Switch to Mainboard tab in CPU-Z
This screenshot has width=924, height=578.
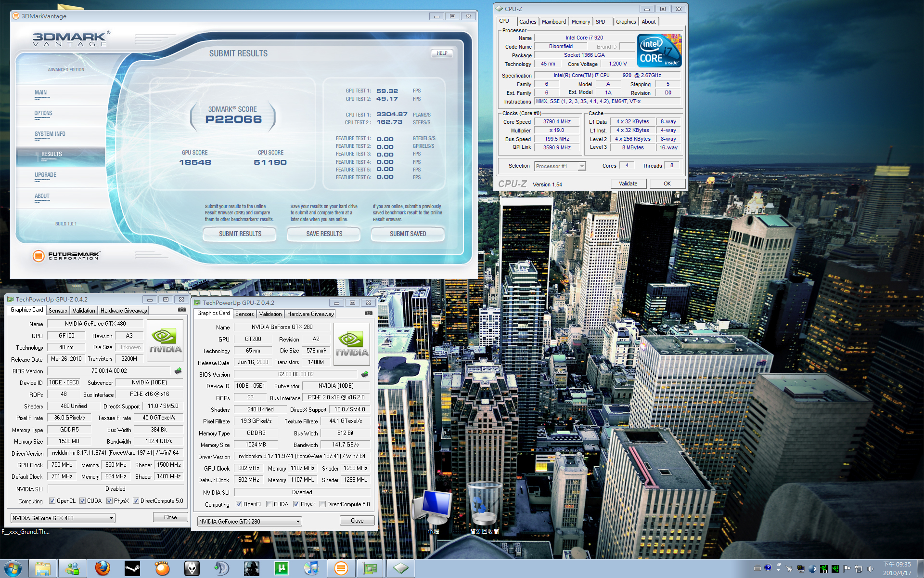pyautogui.click(x=554, y=22)
